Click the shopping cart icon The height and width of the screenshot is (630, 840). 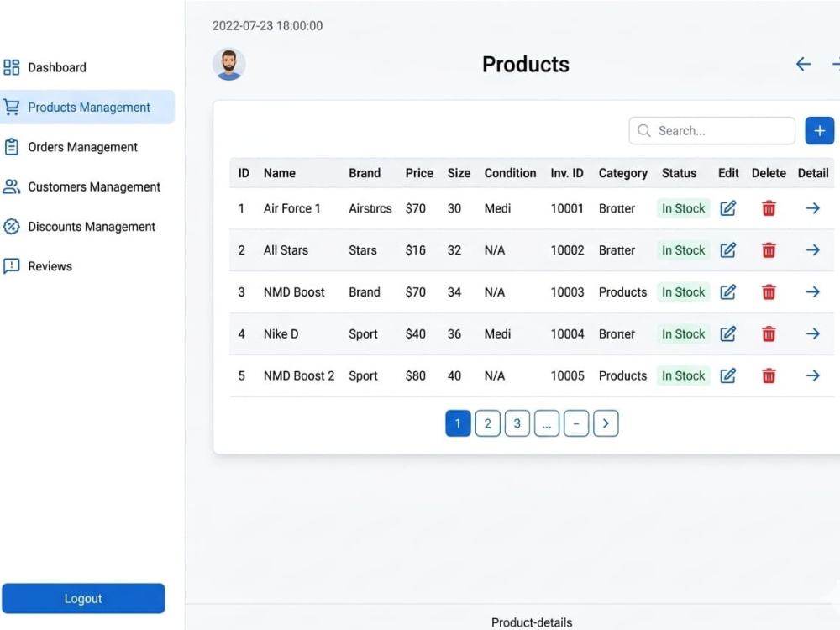click(x=11, y=108)
